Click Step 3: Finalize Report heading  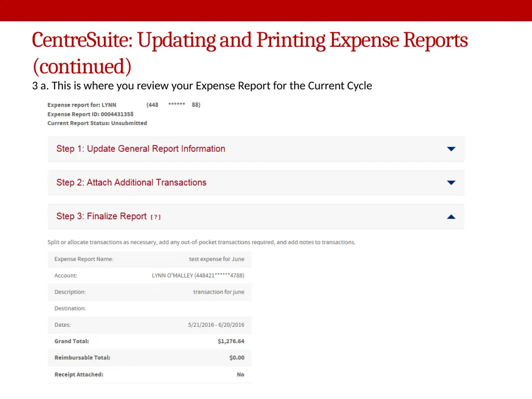101,217
